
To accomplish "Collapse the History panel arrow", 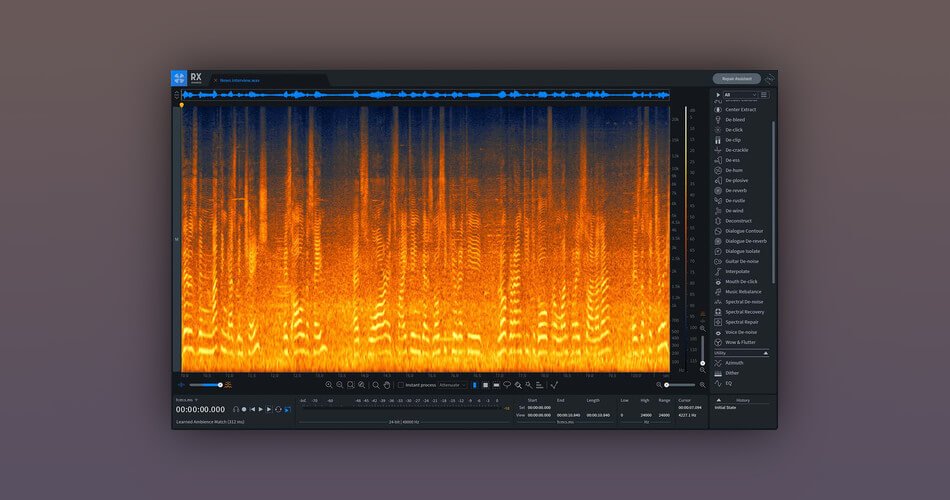I will [x=719, y=400].
